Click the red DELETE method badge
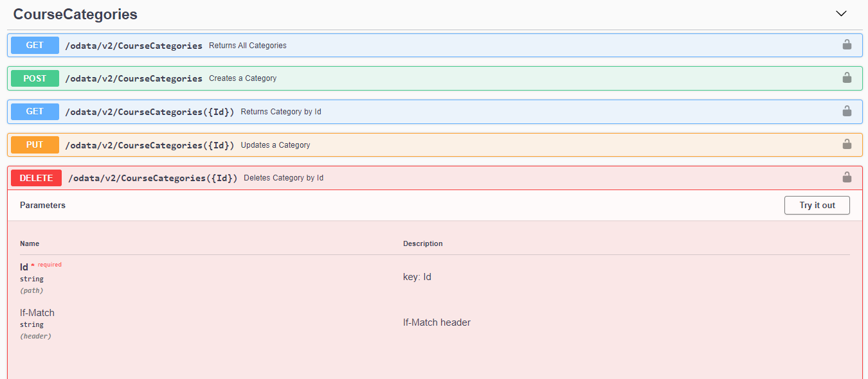The height and width of the screenshot is (379, 868). point(36,178)
